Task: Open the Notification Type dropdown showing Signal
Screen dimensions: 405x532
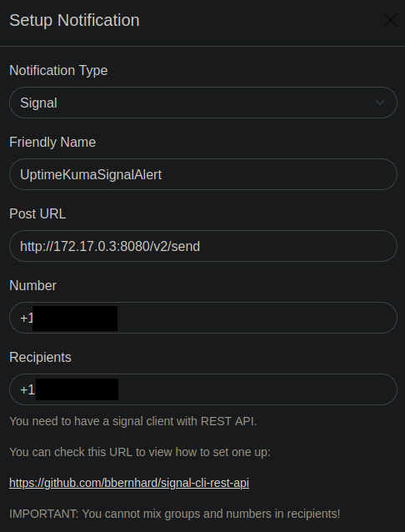Action: click(203, 103)
